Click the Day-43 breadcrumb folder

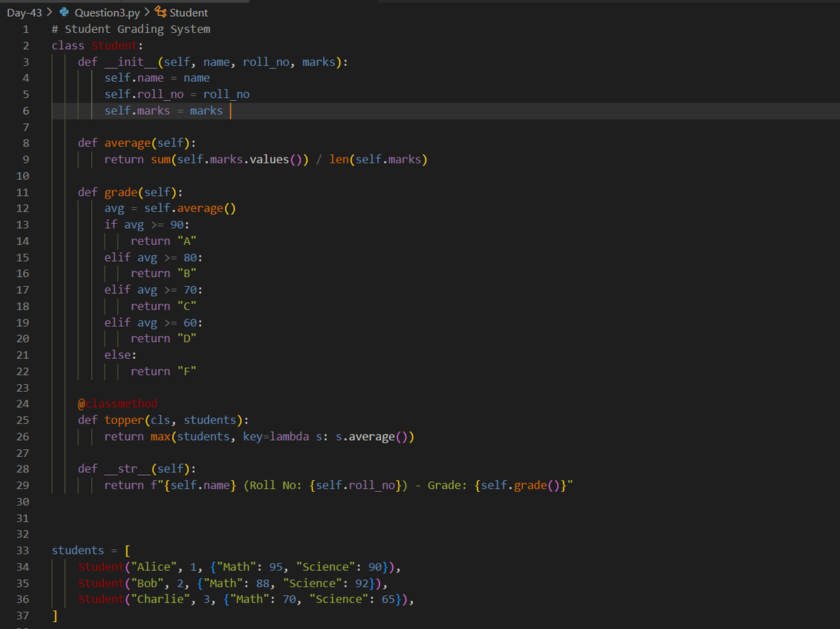tap(24, 13)
